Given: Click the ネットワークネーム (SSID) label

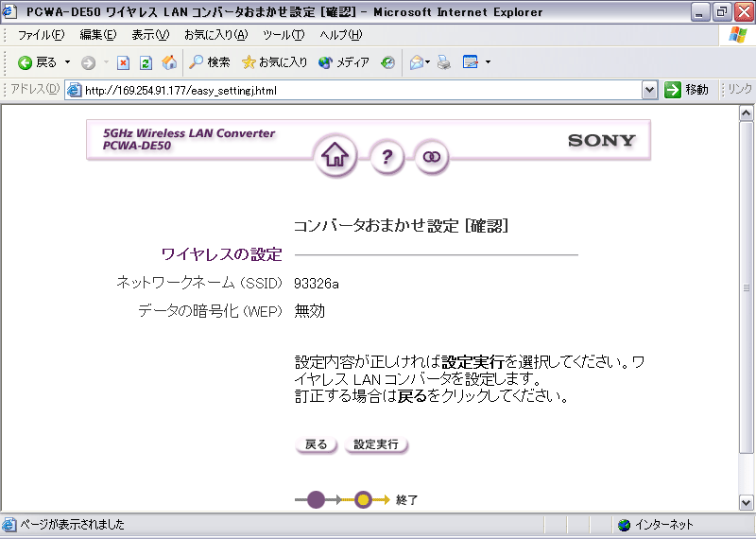Looking at the screenshot, I should coord(199,284).
